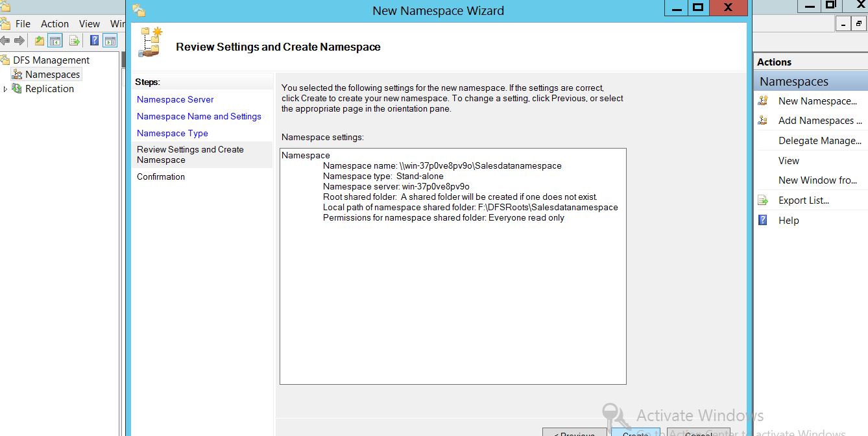This screenshot has width=868, height=436.
Task: Click the Forward arrow in the toolbar
Action: pos(19,41)
